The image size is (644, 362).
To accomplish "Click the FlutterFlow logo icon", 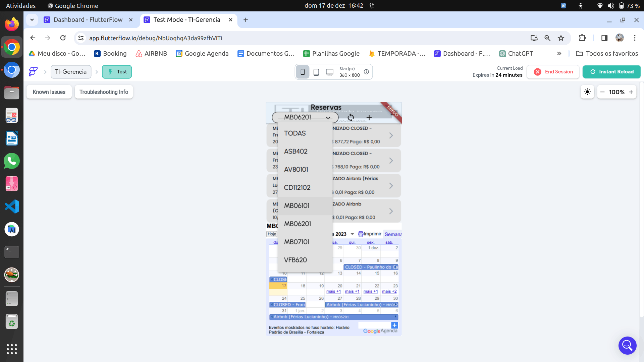I will [x=33, y=72].
